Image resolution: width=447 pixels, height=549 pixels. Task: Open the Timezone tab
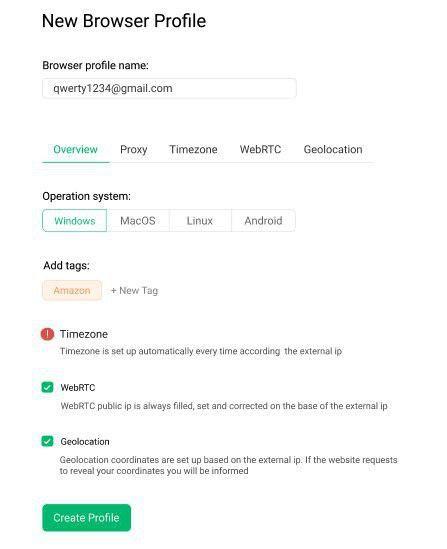[x=193, y=150]
